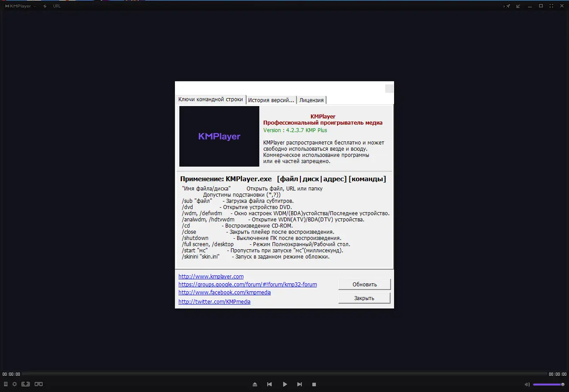
Task: Select the /wdm, /defwdm command row
Action: tap(285, 213)
